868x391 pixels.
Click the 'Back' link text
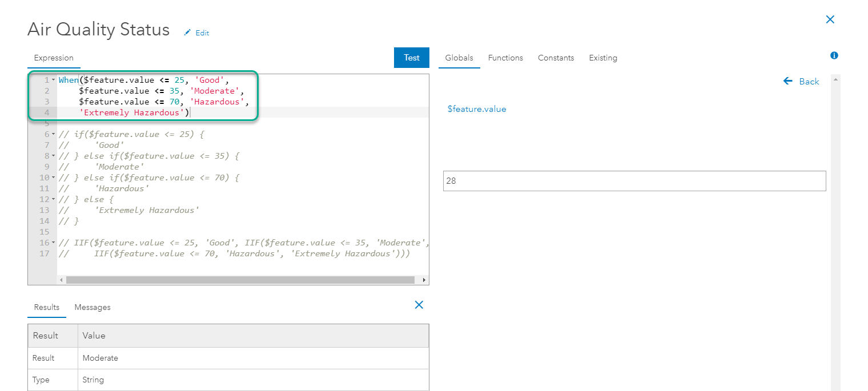809,82
